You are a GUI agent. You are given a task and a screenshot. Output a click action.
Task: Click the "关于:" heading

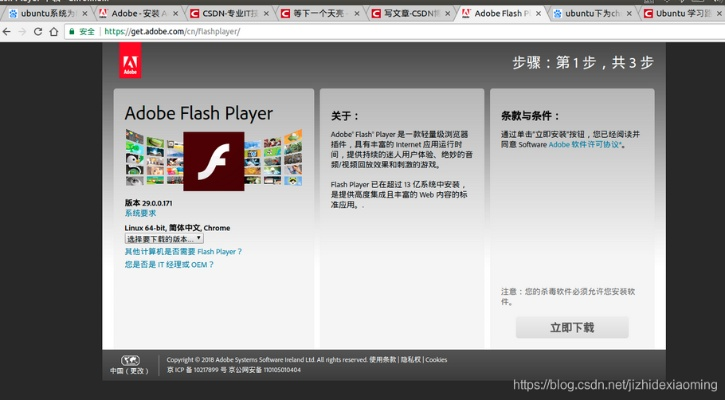344,116
